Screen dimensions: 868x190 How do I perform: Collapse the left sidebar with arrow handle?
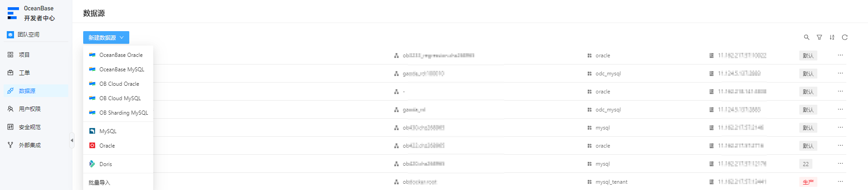(71, 140)
